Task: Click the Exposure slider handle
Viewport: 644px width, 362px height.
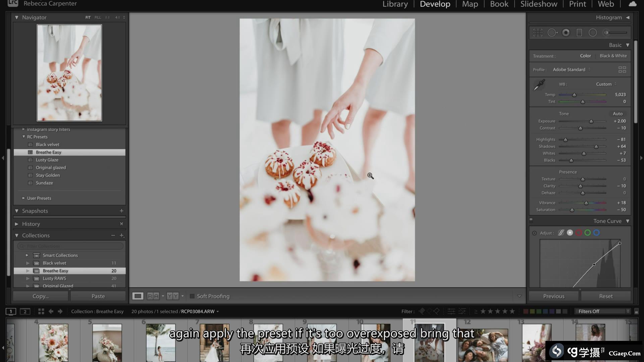Action: 591,121
